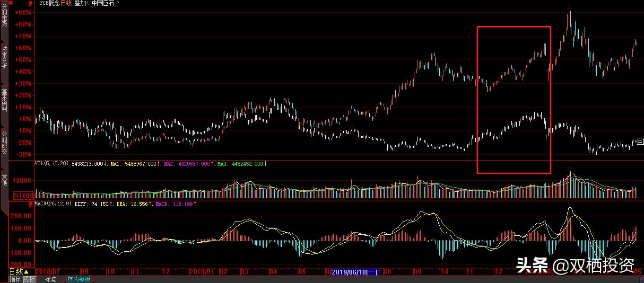The height and width of the screenshot is (283, 644).
Task: Click the 2019/01 date on time axis
Action: 201,272
